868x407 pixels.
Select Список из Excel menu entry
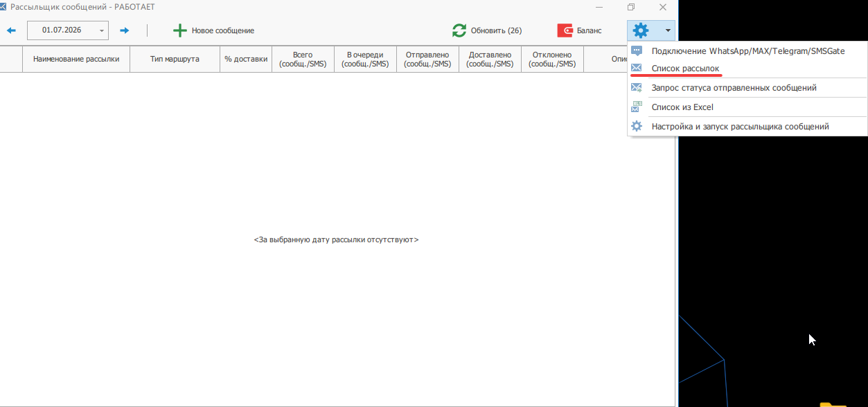point(747,107)
